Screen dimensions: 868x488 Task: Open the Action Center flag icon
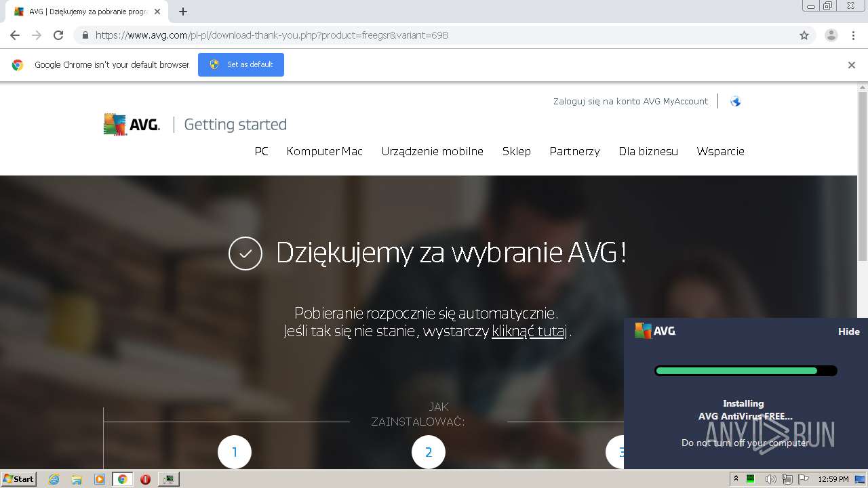pyautogui.click(x=804, y=479)
